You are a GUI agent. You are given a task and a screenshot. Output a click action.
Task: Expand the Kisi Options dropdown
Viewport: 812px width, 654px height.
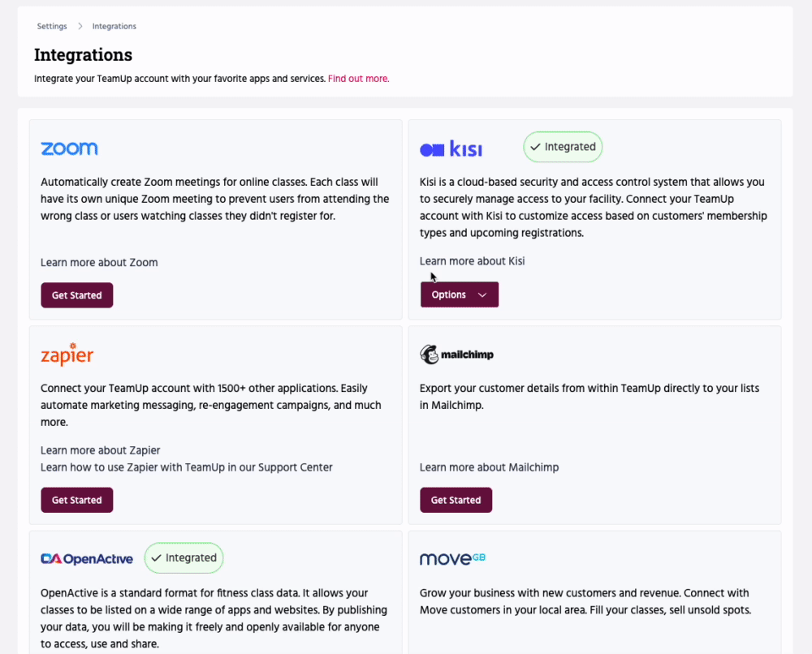tap(460, 295)
